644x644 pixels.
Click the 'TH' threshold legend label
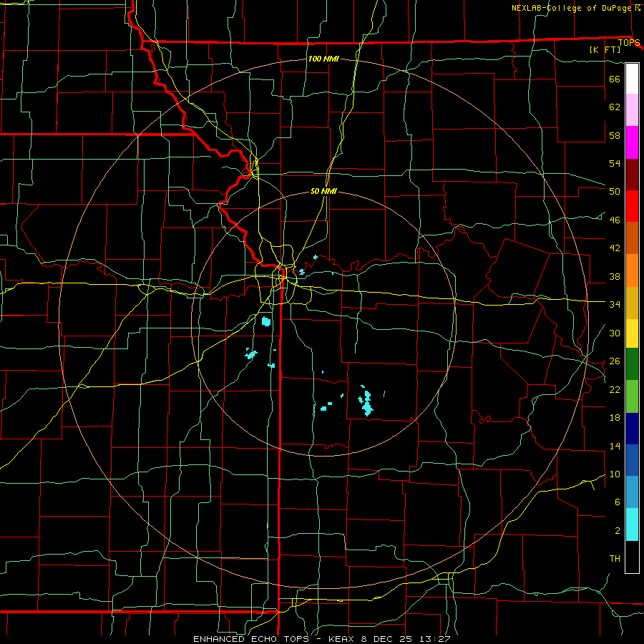pyautogui.click(x=615, y=559)
